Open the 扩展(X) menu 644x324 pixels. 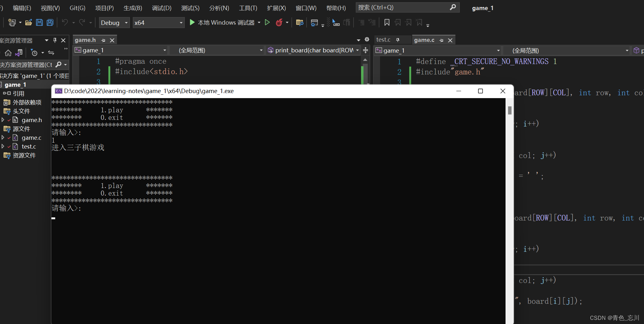[276, 8]
